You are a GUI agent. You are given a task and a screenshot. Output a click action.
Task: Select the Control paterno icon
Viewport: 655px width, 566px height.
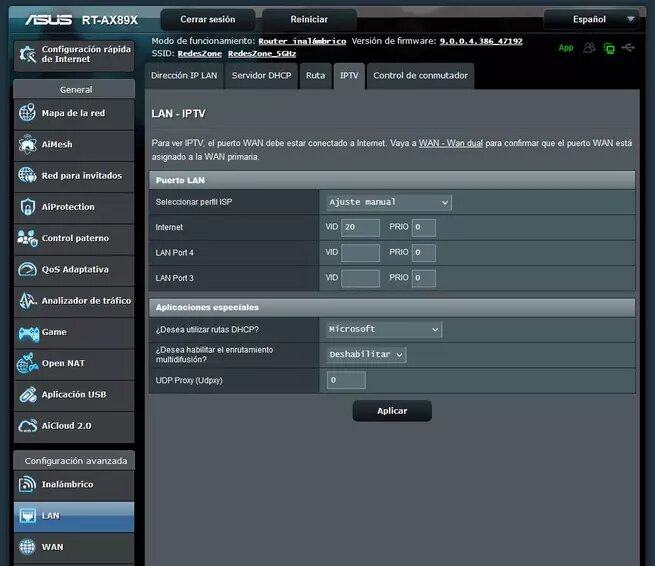pos(27,238)
